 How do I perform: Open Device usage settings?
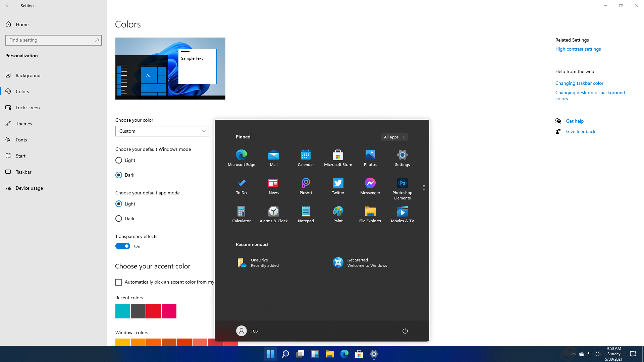pos(54,188)
